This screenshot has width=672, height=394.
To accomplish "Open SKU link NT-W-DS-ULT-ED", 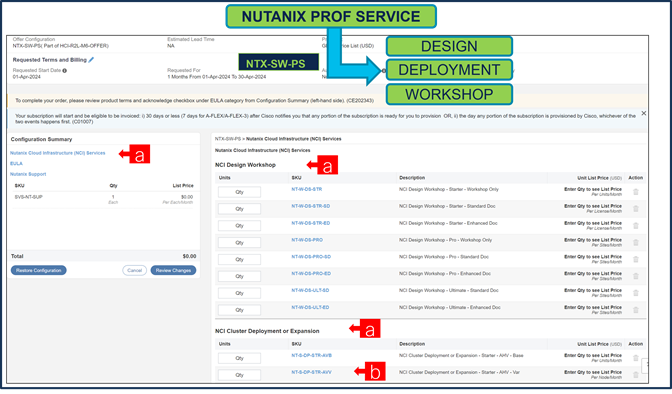I will (310, 307).
